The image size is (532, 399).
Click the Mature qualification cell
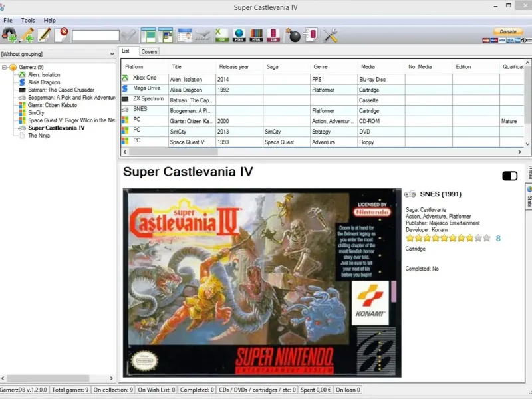coord(511,121)
